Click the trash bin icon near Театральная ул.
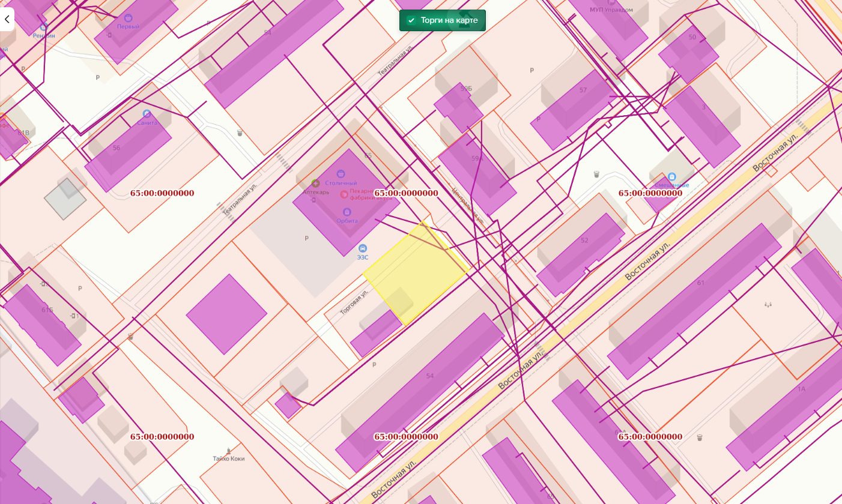 click(x=240, y=133)
